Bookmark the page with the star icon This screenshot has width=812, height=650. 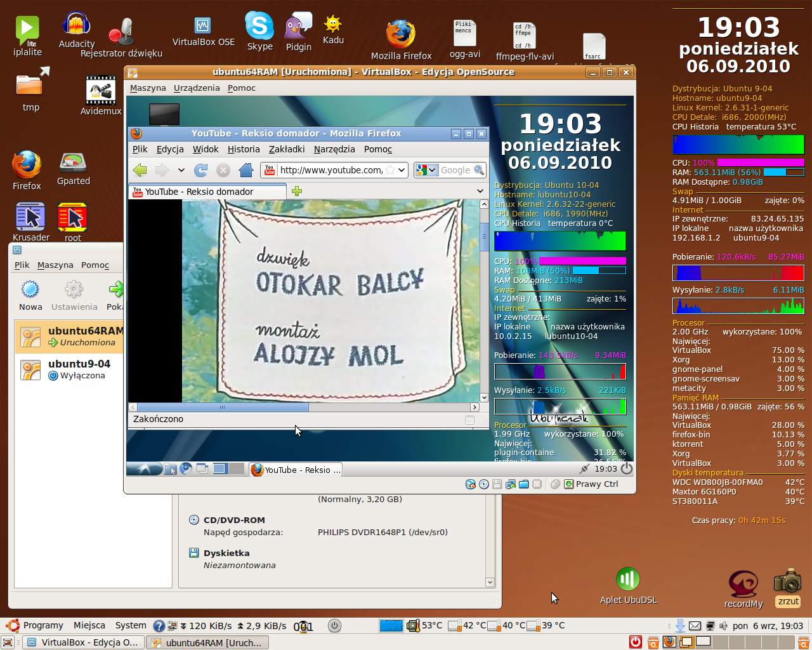pos(390,170)
